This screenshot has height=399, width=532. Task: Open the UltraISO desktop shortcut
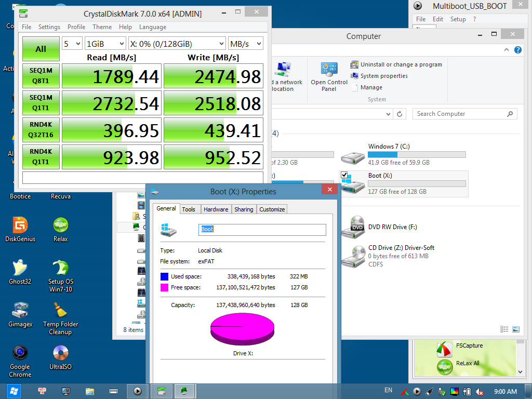pyautogui.click(x=60, y=357)
